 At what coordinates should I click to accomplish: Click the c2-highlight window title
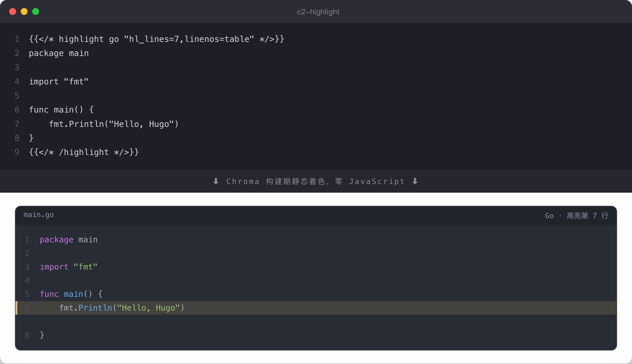pyautogui.click(x=318, y=12)
